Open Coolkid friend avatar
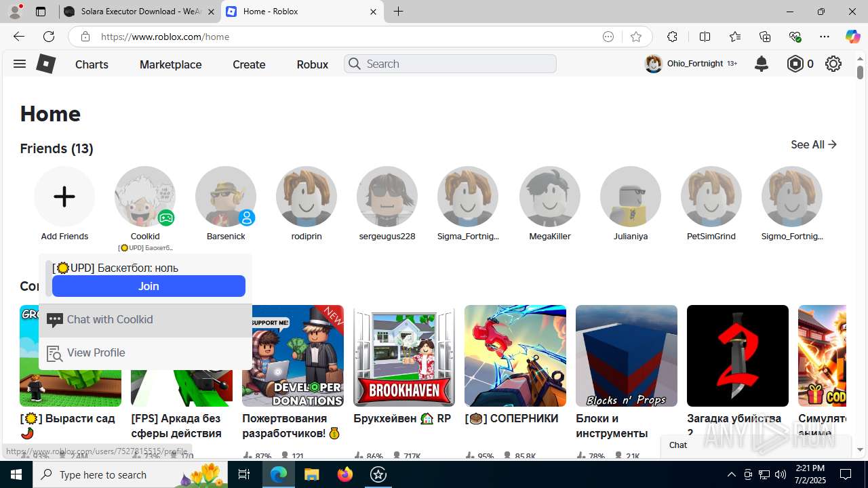Screen dimensions: 868x488 pyautogui.click(x=145, y=197)
